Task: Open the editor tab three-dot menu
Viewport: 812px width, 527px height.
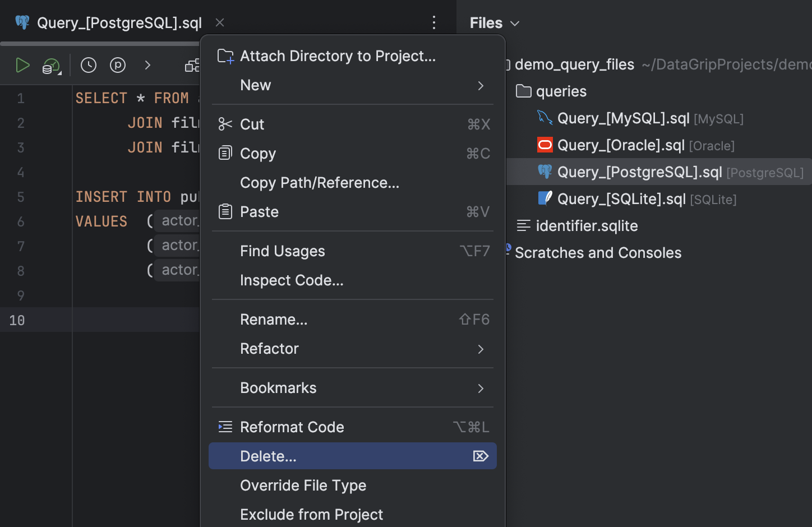Action: tap(434, 22)
